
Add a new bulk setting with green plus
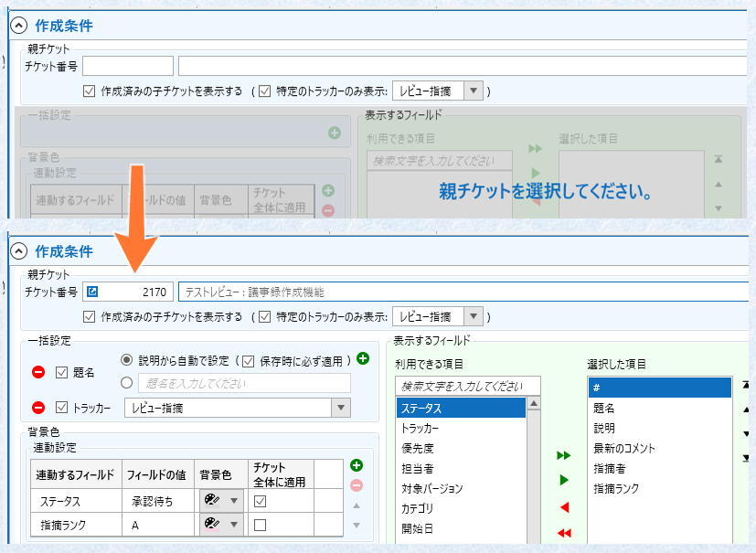pyautogui.click(x=363, y=358)
